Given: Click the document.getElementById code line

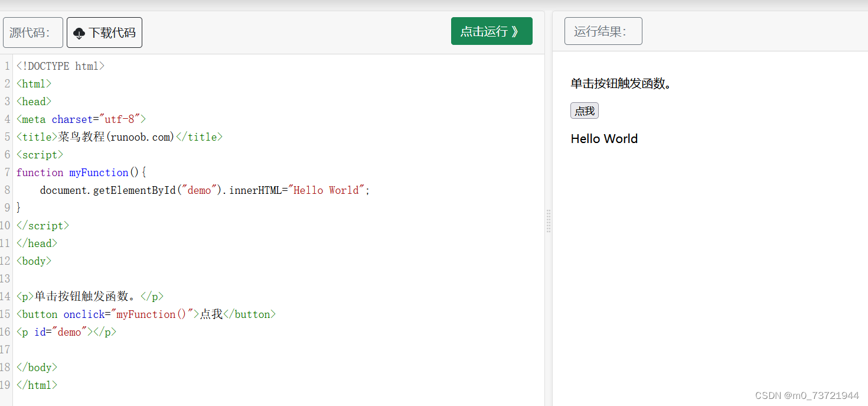Looking at the screenshot, I should tap(205, 190).
